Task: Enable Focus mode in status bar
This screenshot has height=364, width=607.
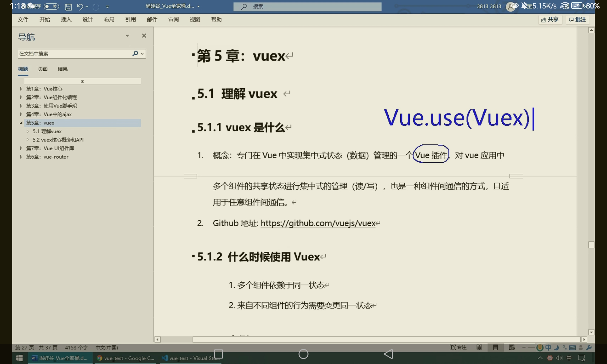Action: 458,348
